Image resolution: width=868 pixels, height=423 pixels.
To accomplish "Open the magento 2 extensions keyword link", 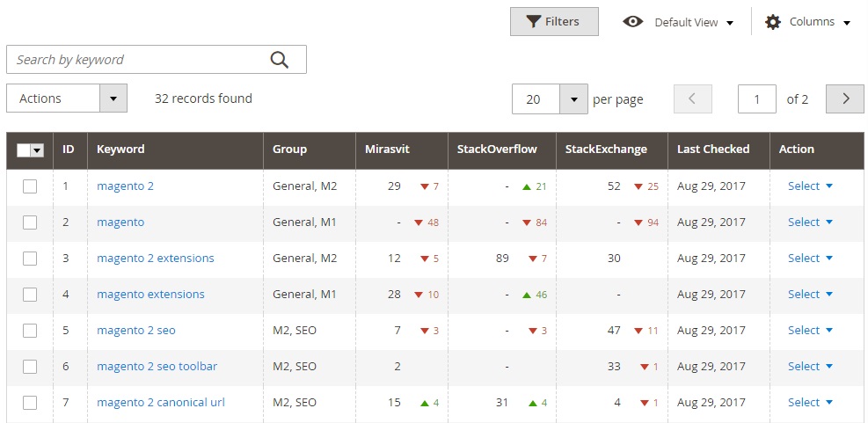I will (x=156, y=259).
